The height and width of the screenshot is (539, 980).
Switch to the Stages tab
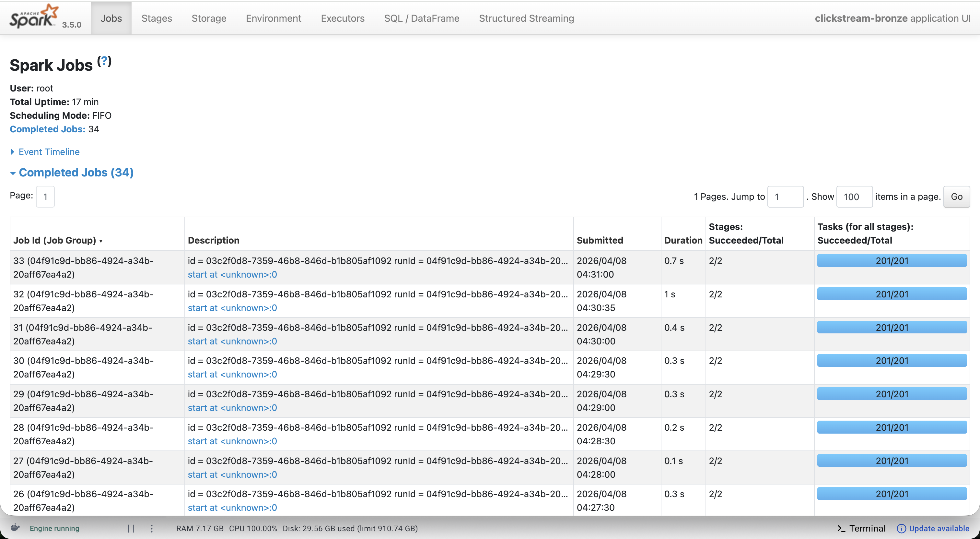[x=156, y=18]
